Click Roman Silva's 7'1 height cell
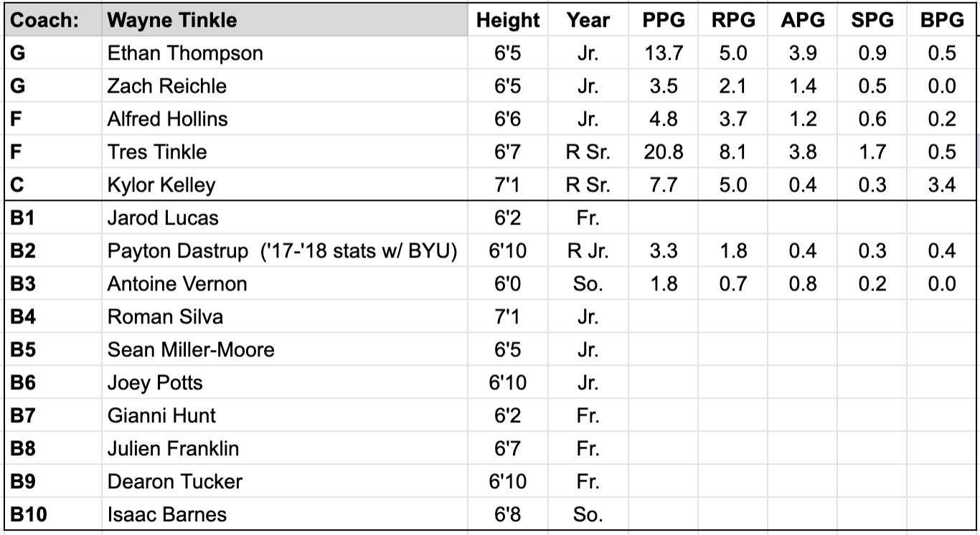 (508, 317)
